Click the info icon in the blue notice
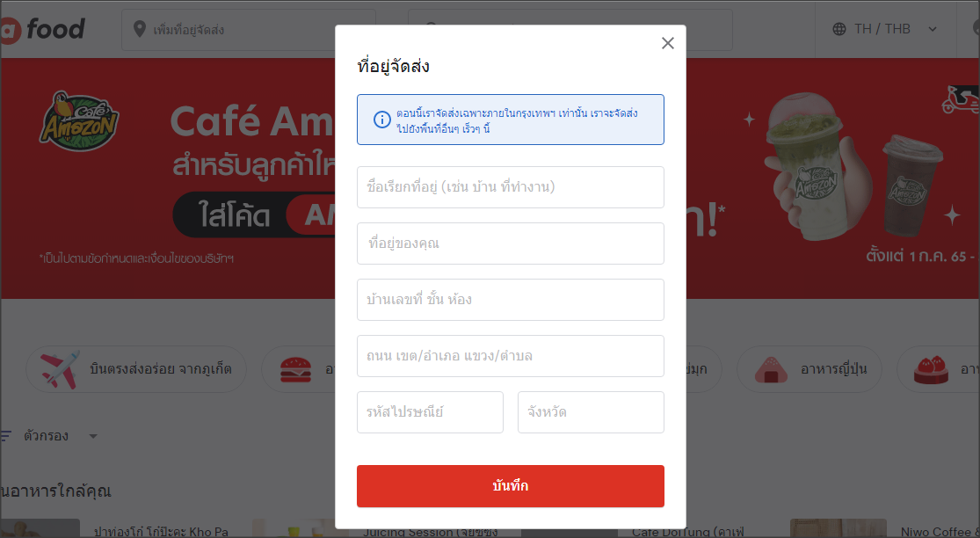This screenshot has height=538, width=980. (381, 120)
